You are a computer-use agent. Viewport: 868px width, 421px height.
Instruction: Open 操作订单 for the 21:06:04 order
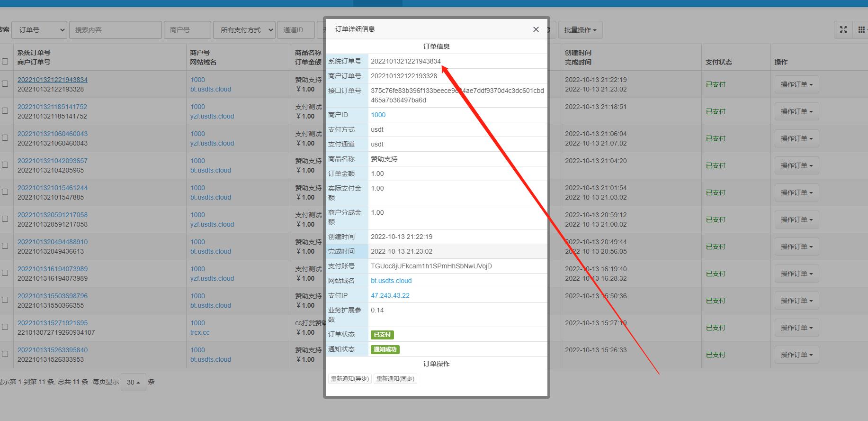(796, 138)
